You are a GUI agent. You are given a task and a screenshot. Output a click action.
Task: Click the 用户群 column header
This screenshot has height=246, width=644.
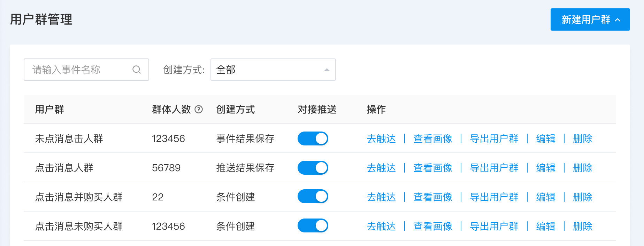click(49, 109)
